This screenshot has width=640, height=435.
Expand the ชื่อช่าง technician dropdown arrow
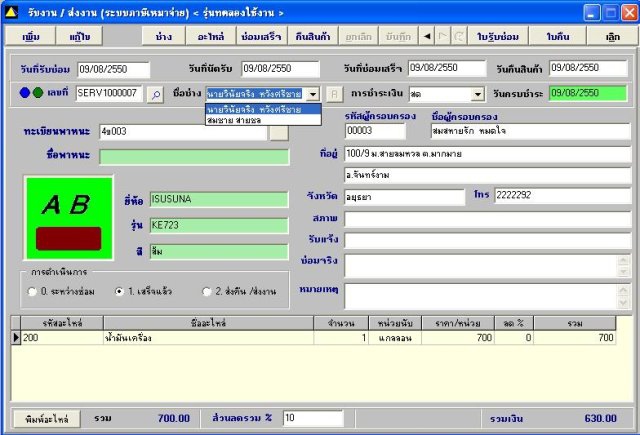pyautogui.click(x=314, y=94)
